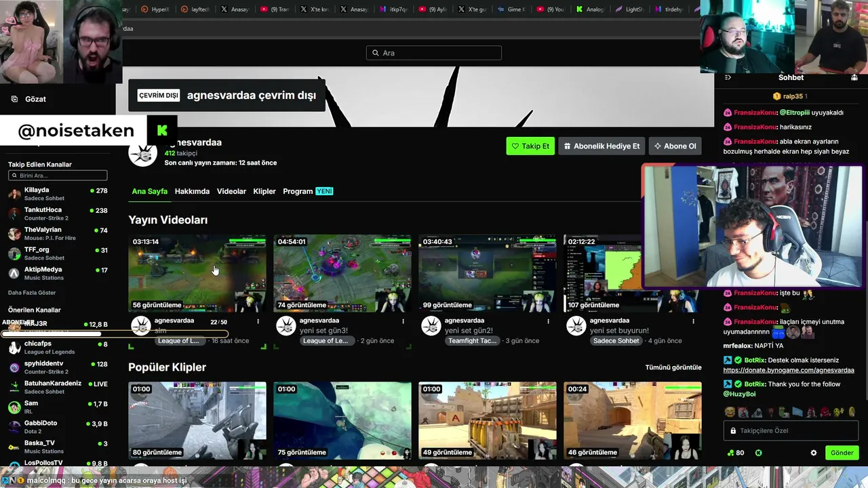Open chicafps channel avatar
The width and height of the screenshot is (868, 488).
14,348
